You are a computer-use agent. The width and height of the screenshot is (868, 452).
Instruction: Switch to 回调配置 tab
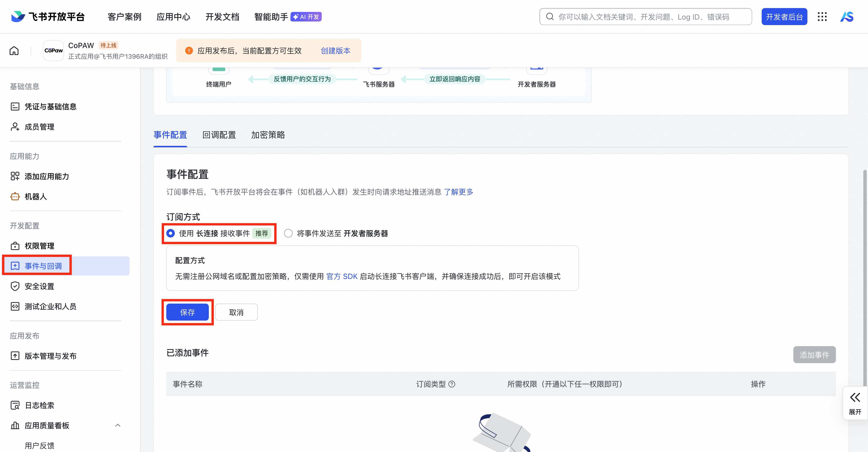coord(219,135)
